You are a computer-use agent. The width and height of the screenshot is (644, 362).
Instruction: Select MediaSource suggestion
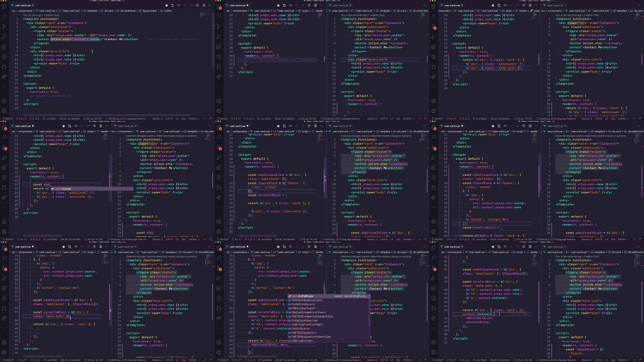[328, 328]
